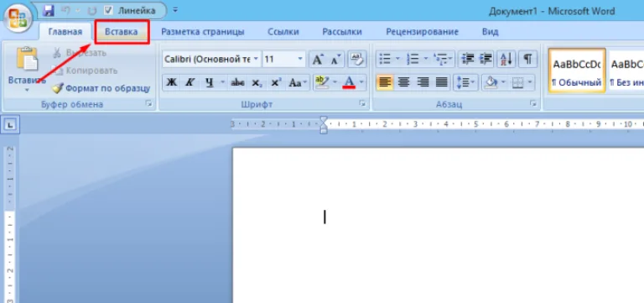Image resolution: width=644 pixels, height=303 pixels.
Task: Open the Разметка страницы tab
Action: [x=202, y=32]
